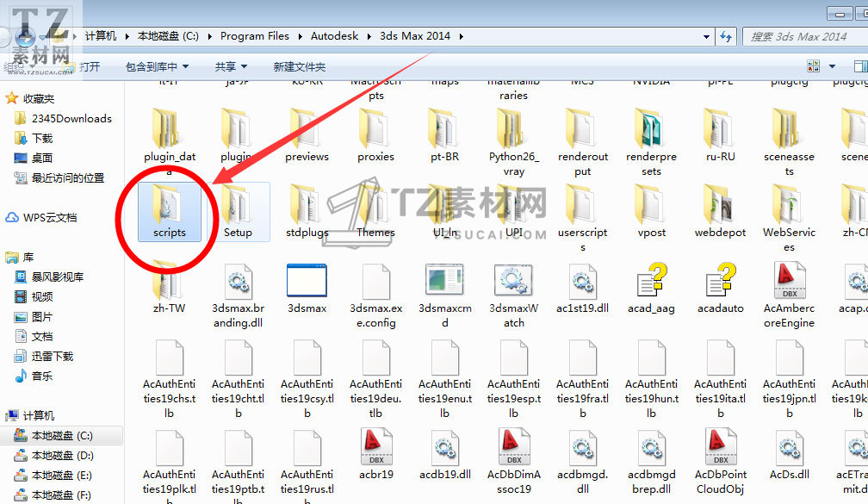
Task: Select the WebServices folder
Action: tap(789, 218)
